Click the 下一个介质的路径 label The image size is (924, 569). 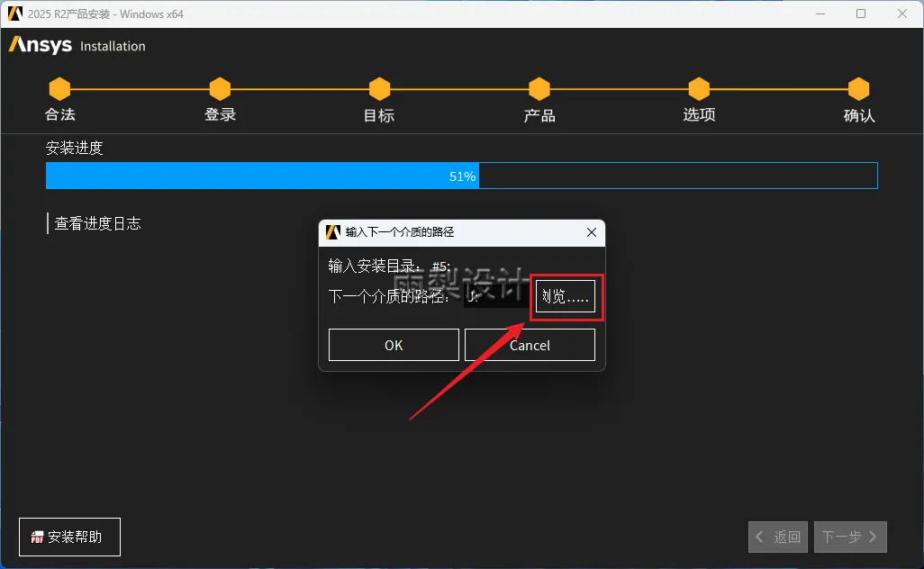tap(389, 295)
